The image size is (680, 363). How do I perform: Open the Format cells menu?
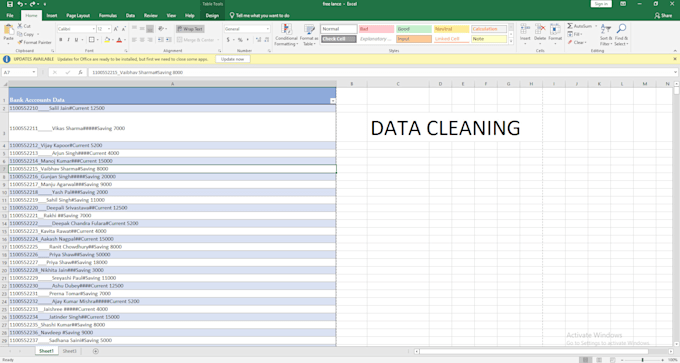pos(555,35)
